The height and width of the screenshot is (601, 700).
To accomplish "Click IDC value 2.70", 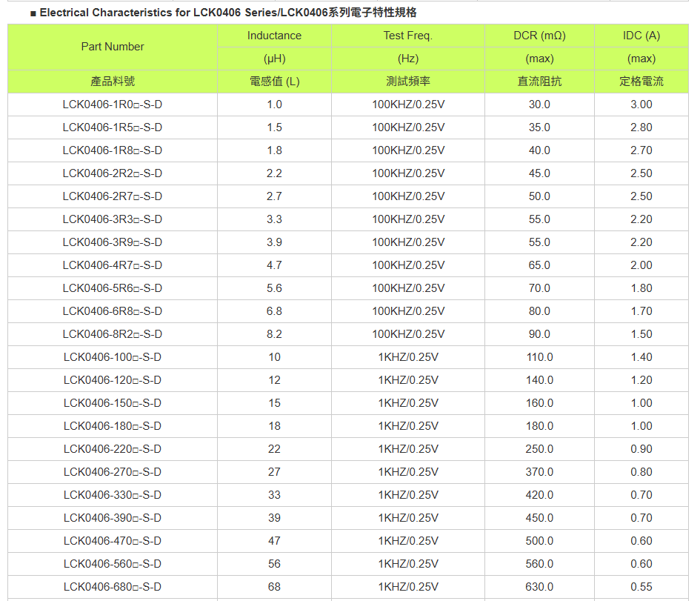I will tap(641, 150).
